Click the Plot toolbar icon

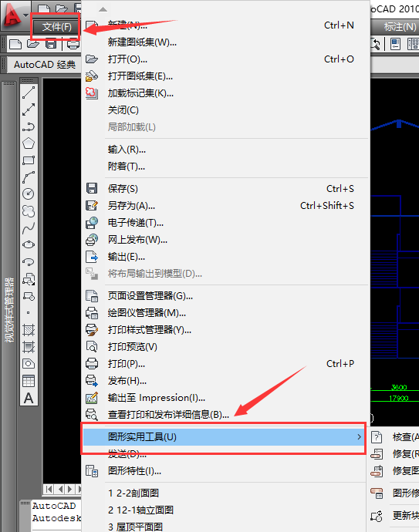pyautogui.click(x=73, y=44)
